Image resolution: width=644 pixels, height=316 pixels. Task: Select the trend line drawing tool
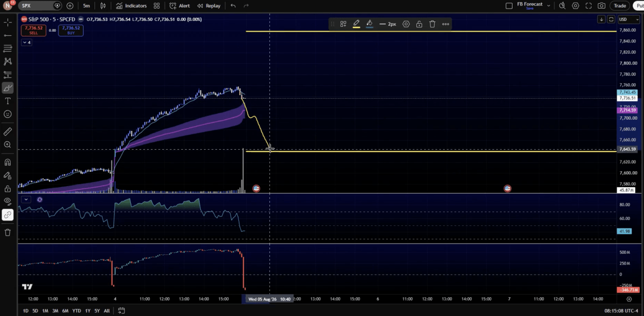pos(8,35)
